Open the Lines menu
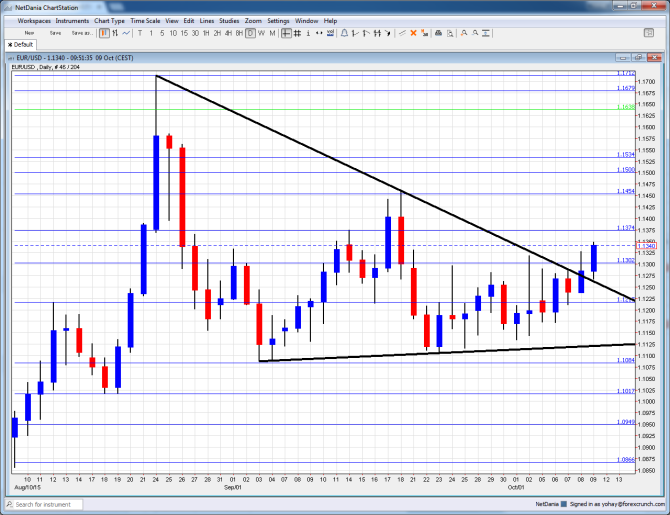This screenshot has height=515, width=670. [x=207, y=21]
